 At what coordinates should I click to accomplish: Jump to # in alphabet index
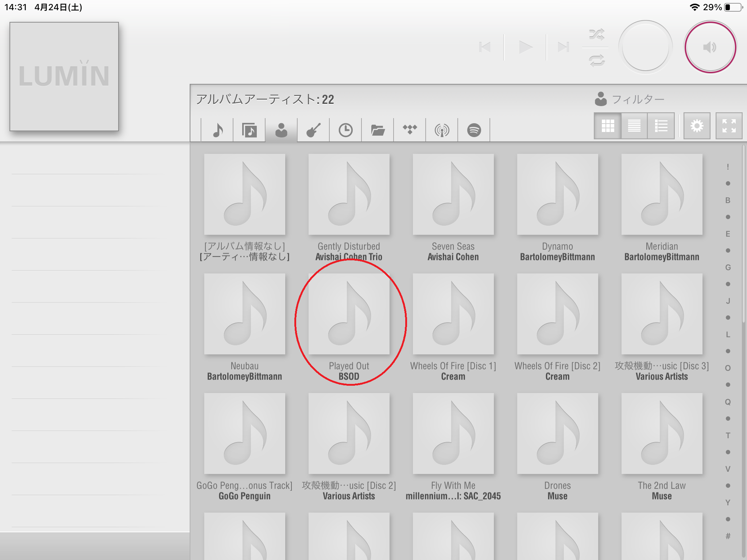tap(728, 536)
